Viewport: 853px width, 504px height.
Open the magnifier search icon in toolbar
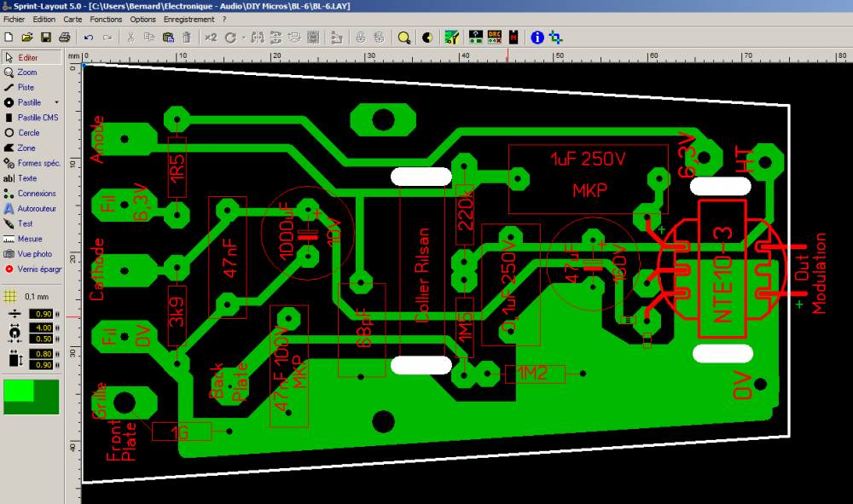(x=404, y=38)
